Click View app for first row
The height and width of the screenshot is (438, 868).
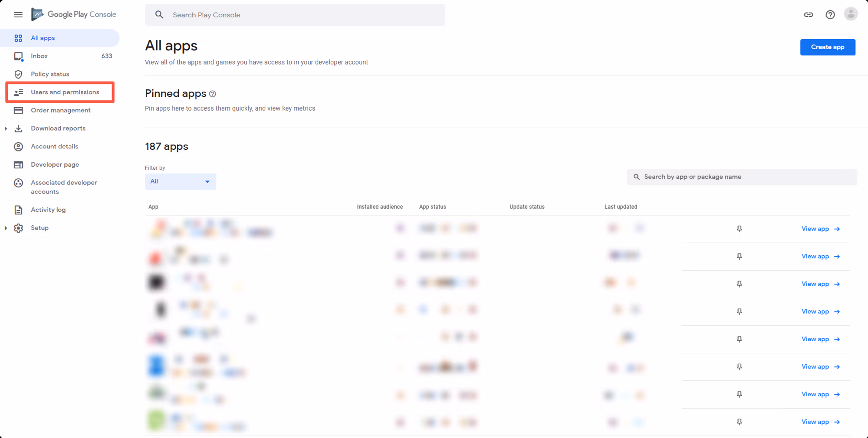(821, 229)
